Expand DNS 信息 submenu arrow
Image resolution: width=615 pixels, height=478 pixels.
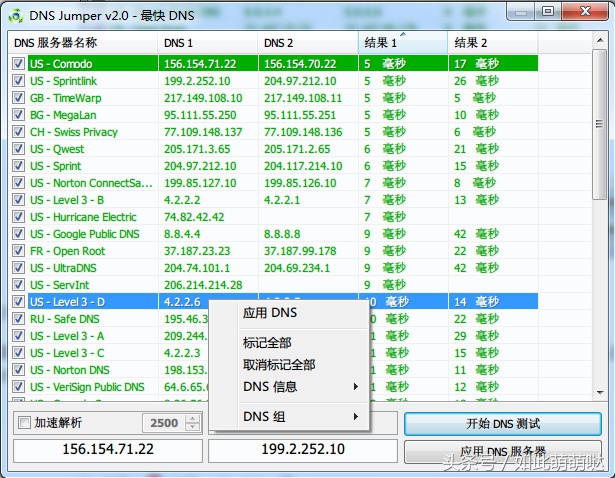355,387
